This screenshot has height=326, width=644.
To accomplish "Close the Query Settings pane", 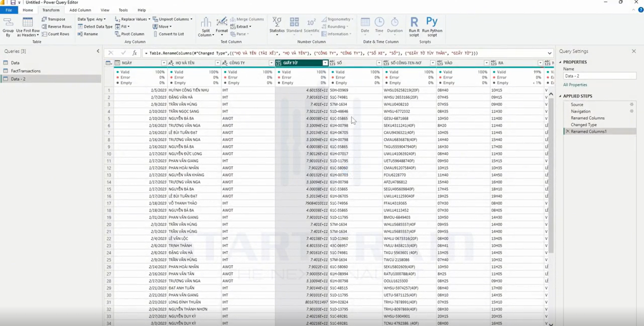I will click(634, 51).
